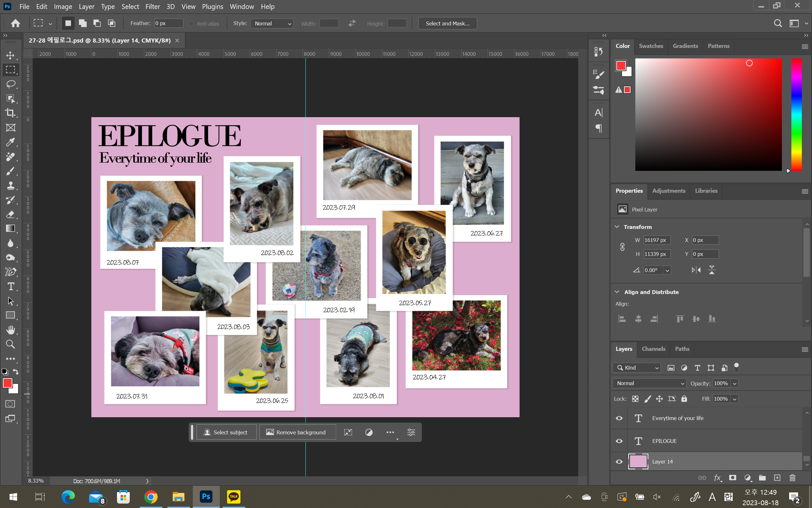Screen dimensions: 812x508
Task: Select the Layer 14 thumbnail
Action: 638,462
